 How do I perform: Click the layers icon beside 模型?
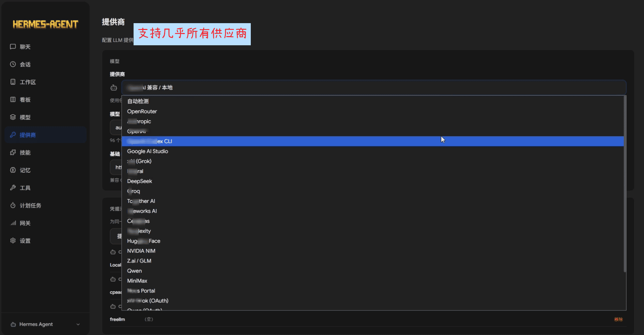pyautogui.click(x=13, y=117)
